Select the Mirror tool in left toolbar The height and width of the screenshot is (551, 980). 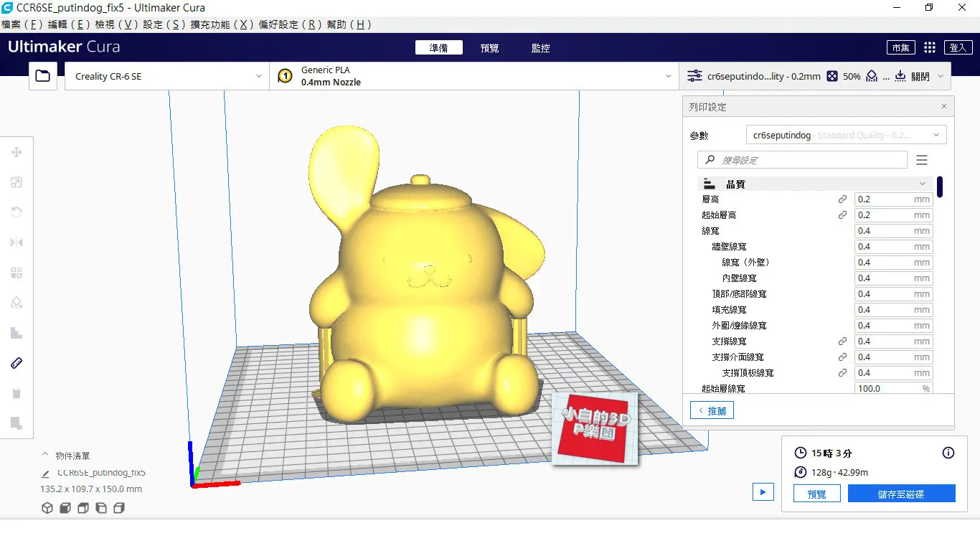(x=17, y=242)
